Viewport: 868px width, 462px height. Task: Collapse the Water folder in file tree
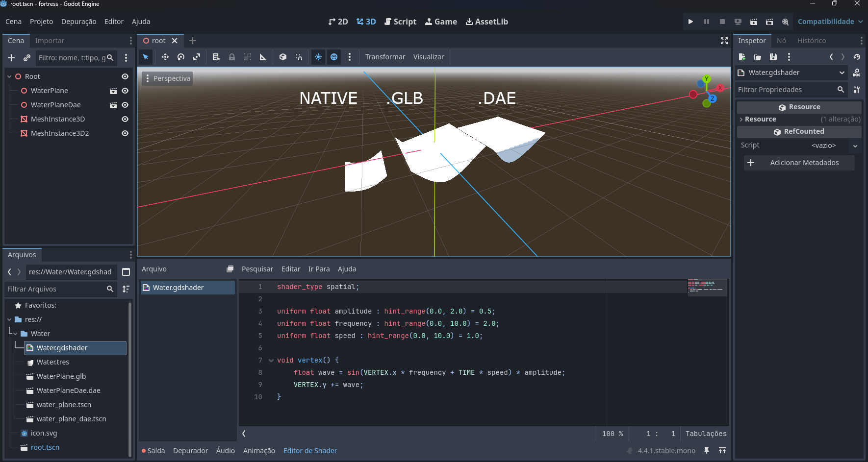pos(15,334)
